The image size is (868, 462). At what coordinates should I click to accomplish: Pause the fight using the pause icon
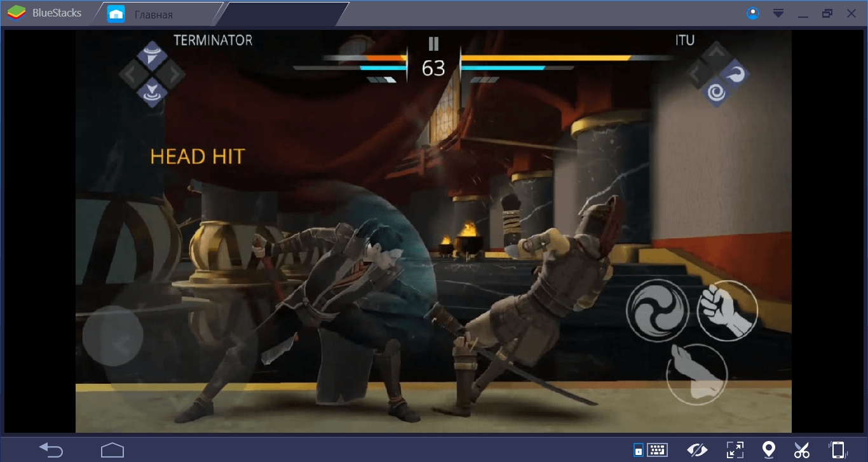tap(433, 44)
